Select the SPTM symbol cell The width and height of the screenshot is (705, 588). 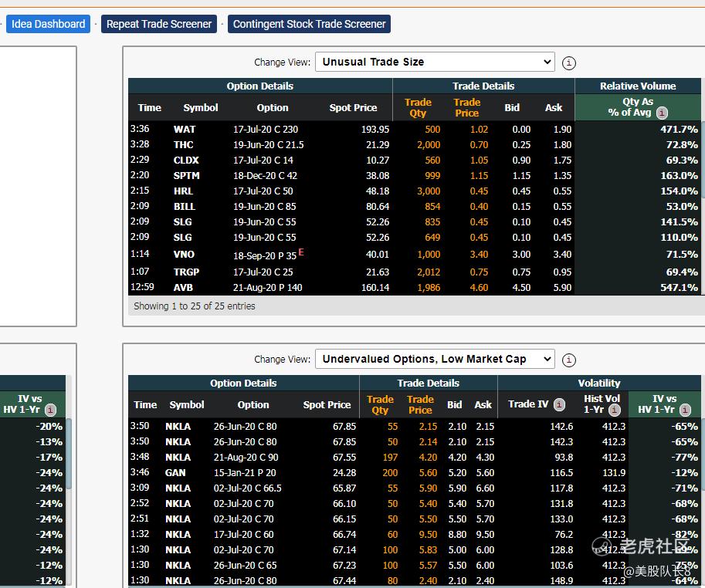pyautogui.click(x=187, y=176)
